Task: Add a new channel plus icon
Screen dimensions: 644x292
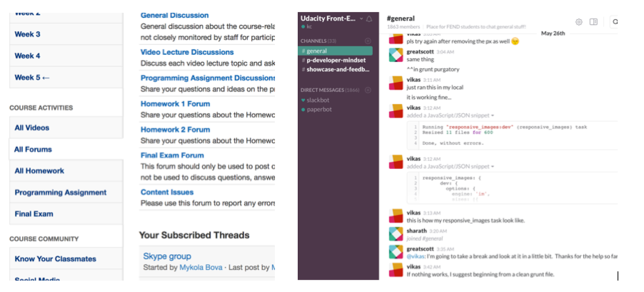Action: [x=368, y=41]
